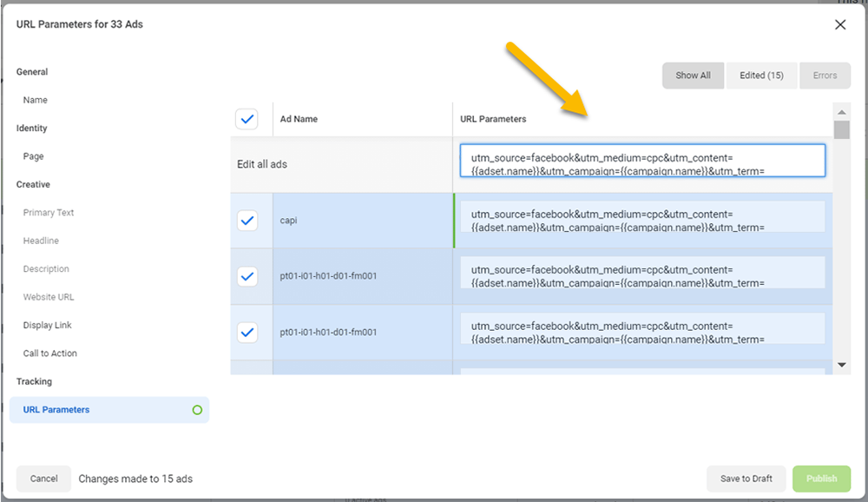Viewport: 868px width, 502px height.
Task: Close the URL Parameters dialog
Action: coord(839,25)
